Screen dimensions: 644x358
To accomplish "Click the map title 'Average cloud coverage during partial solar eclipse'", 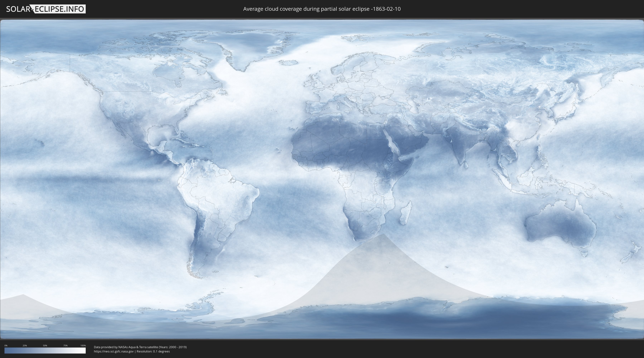I will pyautogui.click(x=306, y=9).
